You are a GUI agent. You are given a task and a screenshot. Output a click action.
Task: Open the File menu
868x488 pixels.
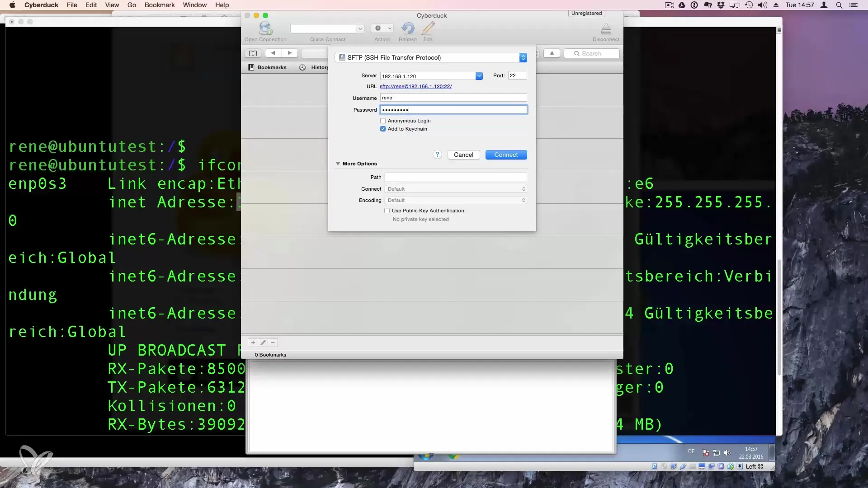(x=72, y=5)
